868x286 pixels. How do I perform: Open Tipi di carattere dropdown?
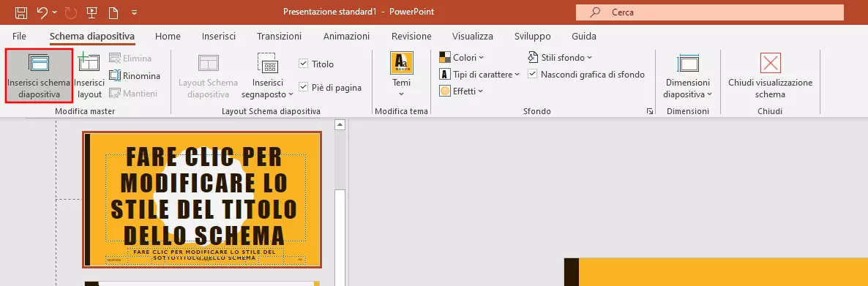coord(479,74)
